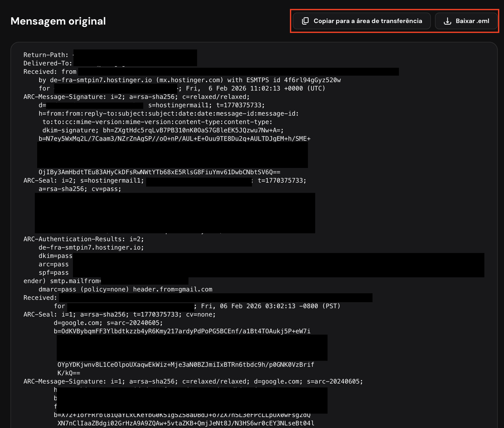Click the copy icon beside 'Copiar para a área'

click(305, 21)
